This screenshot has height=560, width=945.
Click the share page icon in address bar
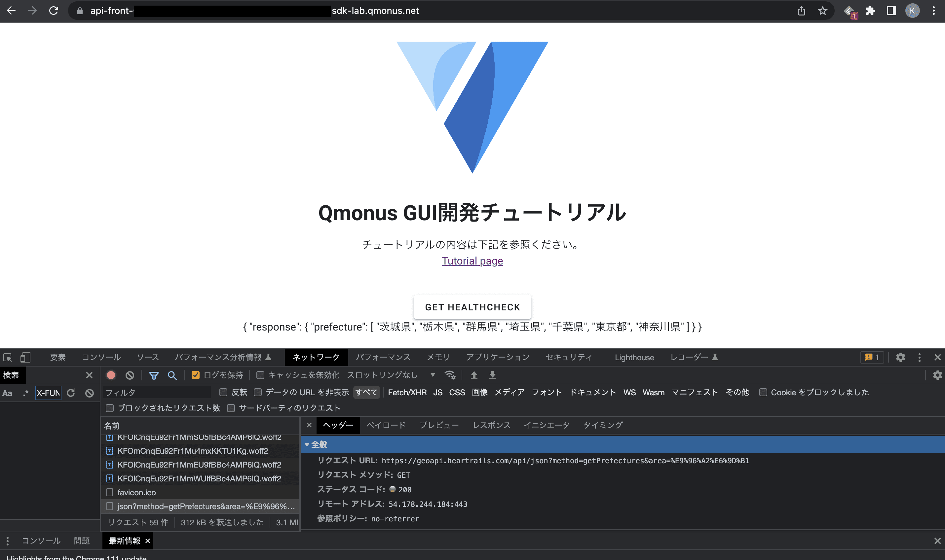802,11
